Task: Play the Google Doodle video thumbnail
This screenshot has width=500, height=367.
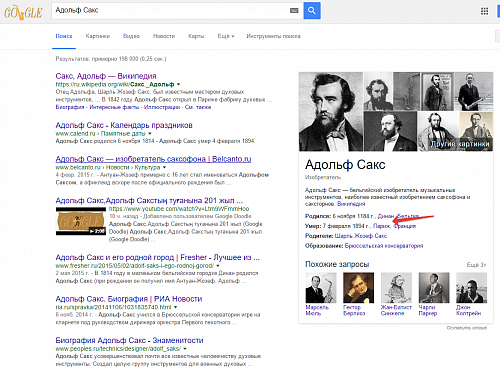Action: pyautogui.click(x=81, y=221)
